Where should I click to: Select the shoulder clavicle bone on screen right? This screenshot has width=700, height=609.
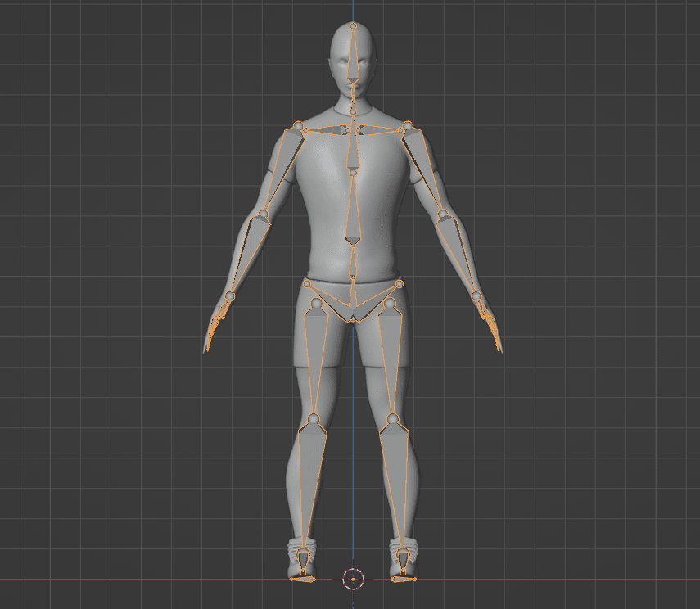[x=381, y=130]
